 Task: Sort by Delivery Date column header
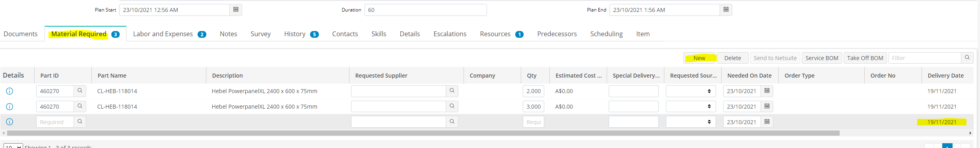click(x=945, y=75)
